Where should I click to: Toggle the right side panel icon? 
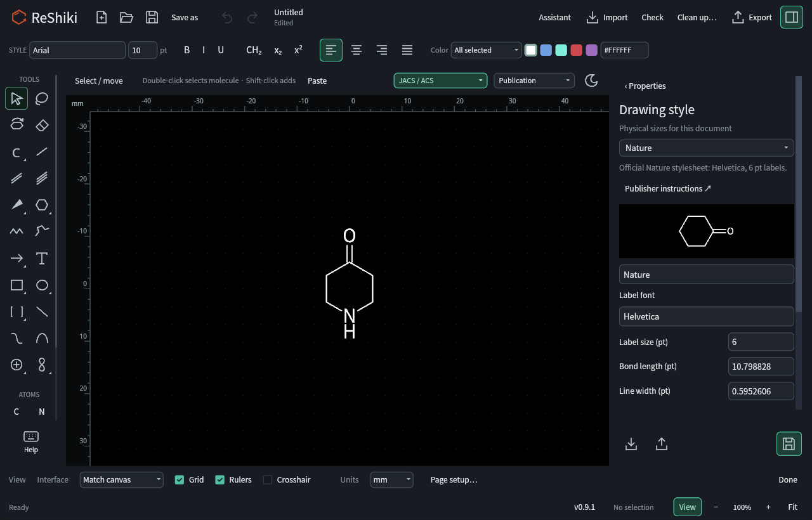pyautogui.click(x=791, y=17)
